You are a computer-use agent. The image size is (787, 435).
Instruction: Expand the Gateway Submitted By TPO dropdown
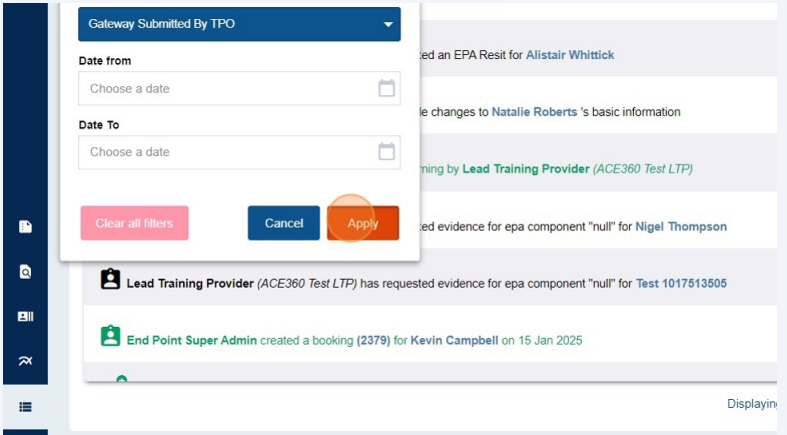coord(239,24)
